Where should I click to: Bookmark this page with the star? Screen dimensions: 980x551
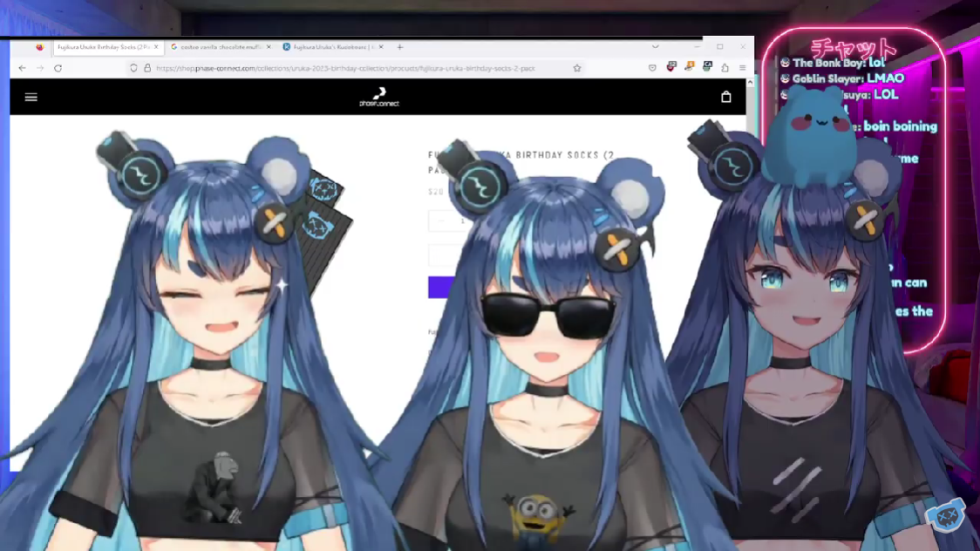click(x=577, y=68)
